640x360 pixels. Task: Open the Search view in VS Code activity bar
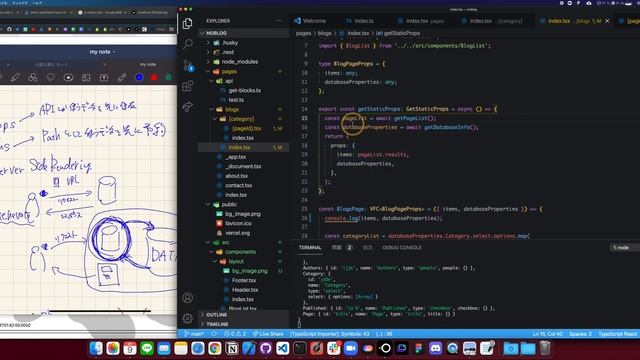pyautogui.click(x=188, y=44)
